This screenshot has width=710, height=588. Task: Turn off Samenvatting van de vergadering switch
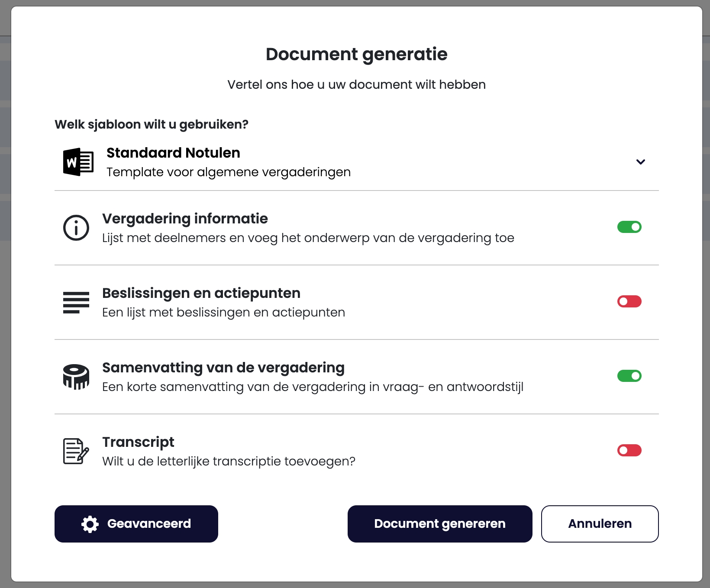point(629,376)
